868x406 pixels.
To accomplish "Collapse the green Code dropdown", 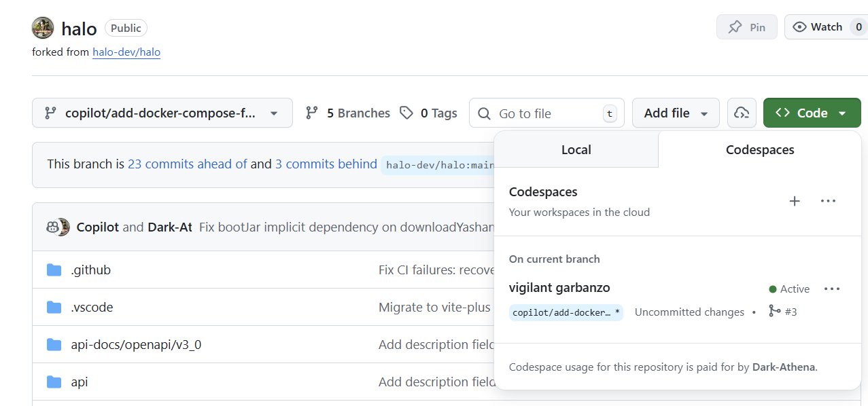I will (x=812, y=113).
